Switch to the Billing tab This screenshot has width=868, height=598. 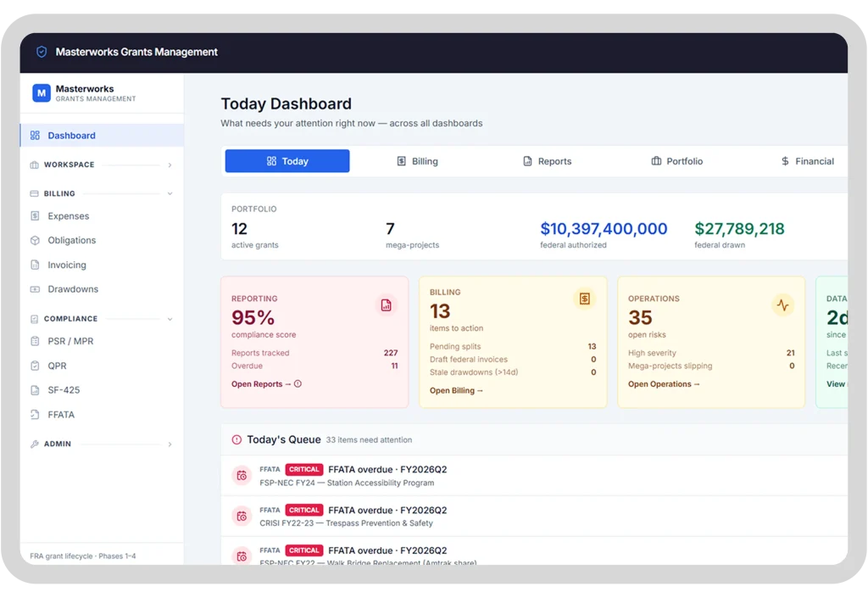click(417, 161)
